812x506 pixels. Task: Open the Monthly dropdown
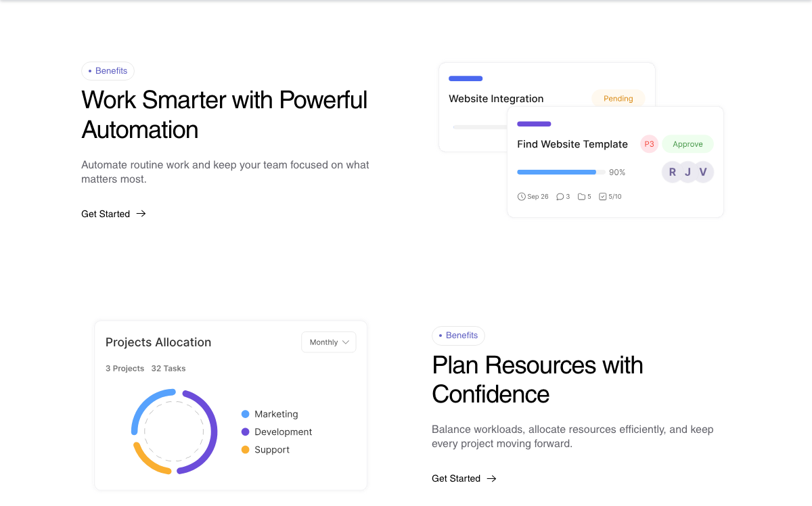(x=328, y=342)
